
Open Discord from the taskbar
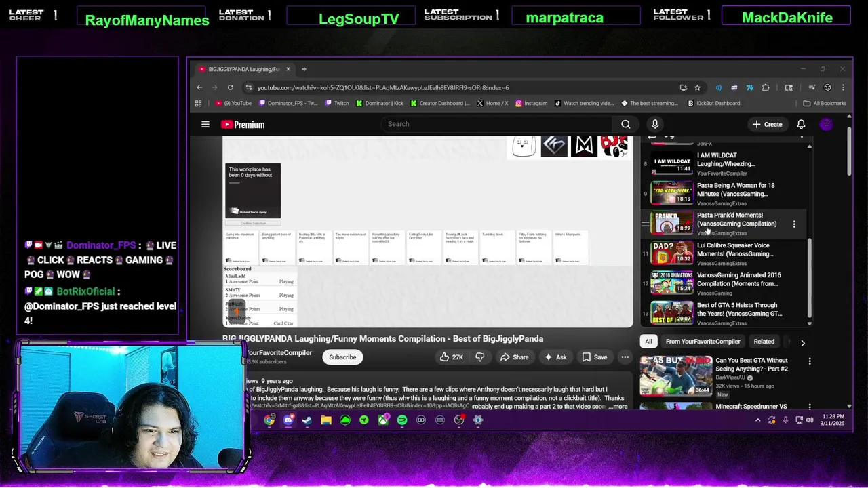coord(288,420)
